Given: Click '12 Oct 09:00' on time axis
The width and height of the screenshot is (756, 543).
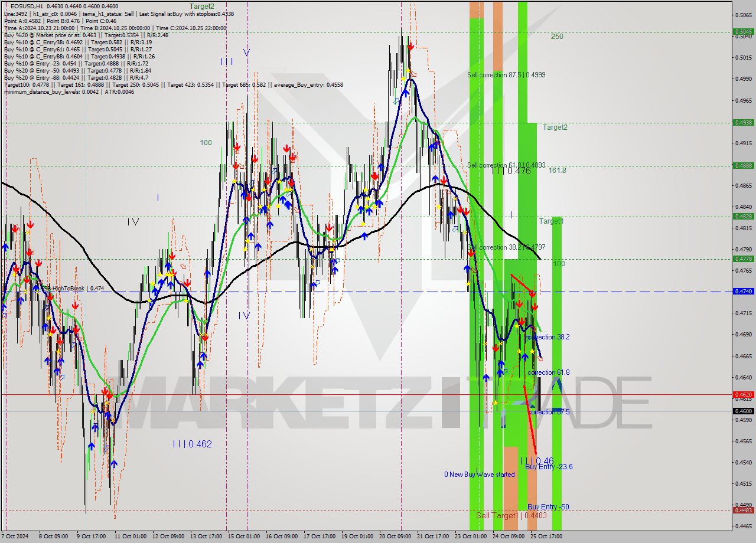Looking at the screenshot, I should (x=168, y=537).
